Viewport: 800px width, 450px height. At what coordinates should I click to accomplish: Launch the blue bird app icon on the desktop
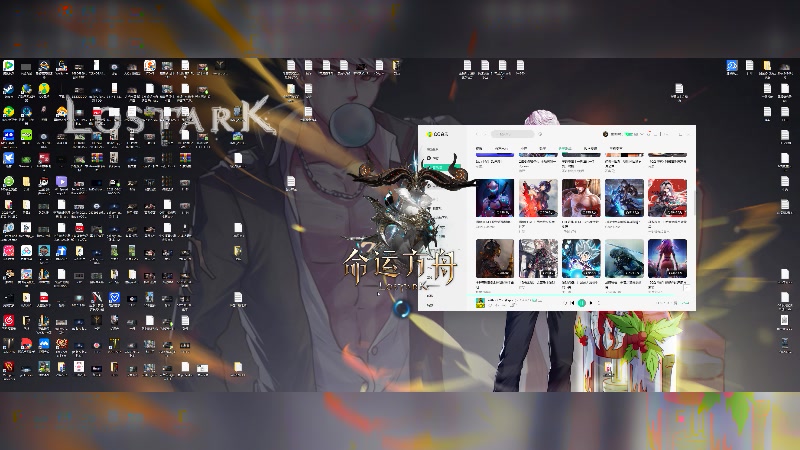(8, 158)
